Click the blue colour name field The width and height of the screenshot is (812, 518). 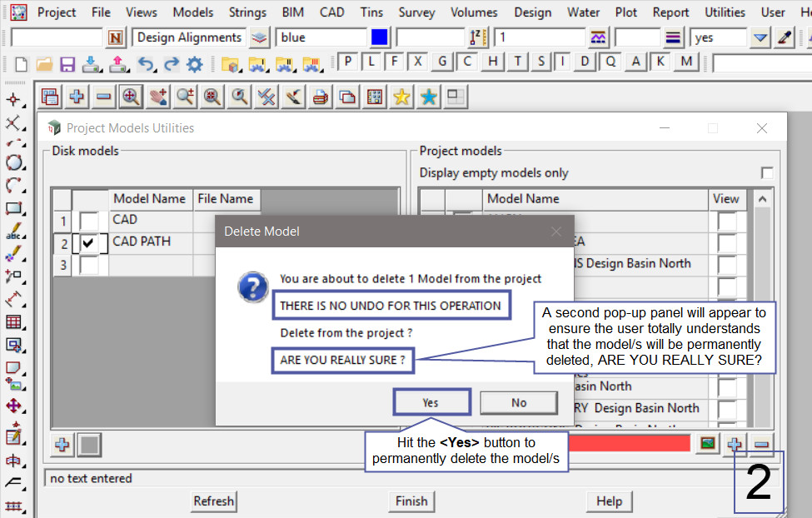pyautogui.click(x=321, y=37)
